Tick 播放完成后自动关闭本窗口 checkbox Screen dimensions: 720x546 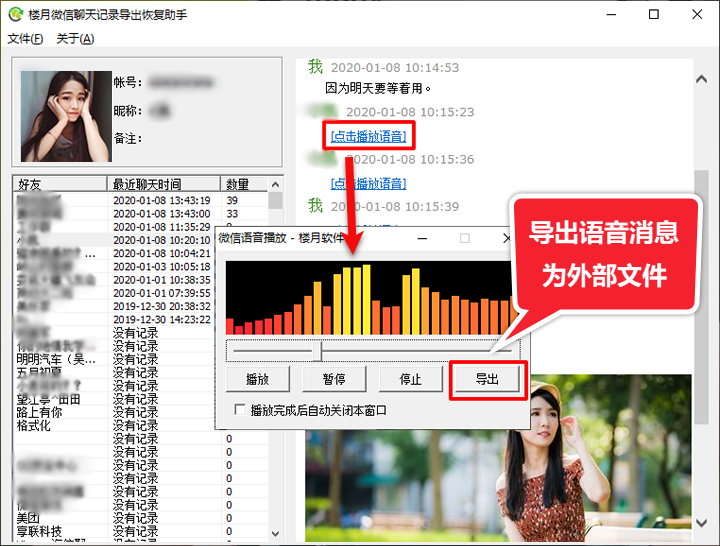click(x=240, y=409)
